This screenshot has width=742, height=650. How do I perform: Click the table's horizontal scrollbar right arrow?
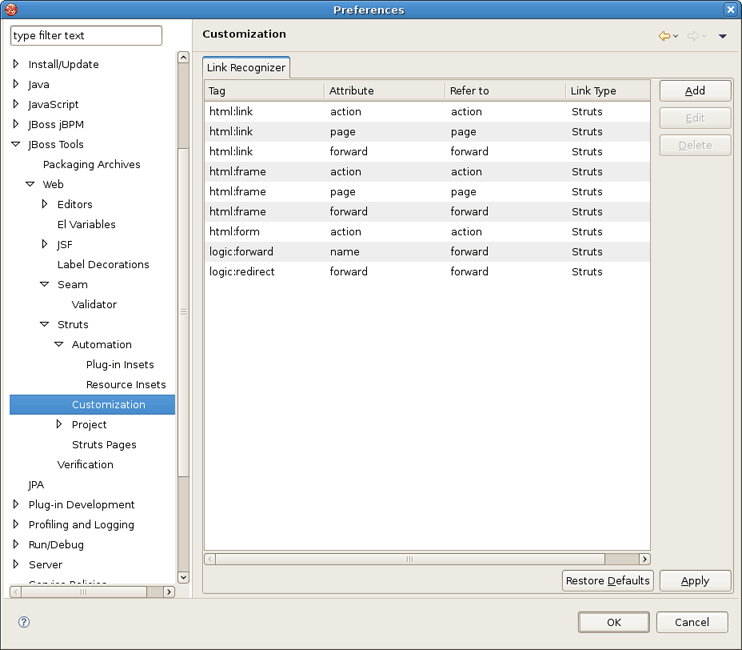pyautogui.click(x=644, y=559)
